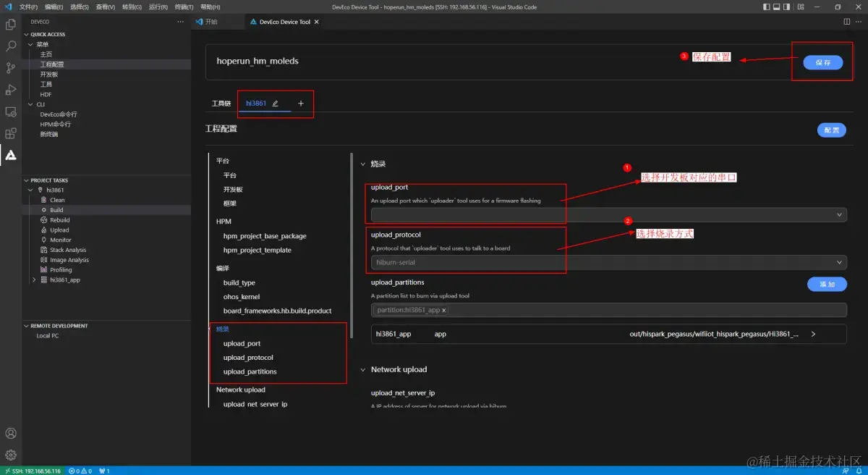
Task: Collapse the Network upload section
Action: click(x=363, y=369)
